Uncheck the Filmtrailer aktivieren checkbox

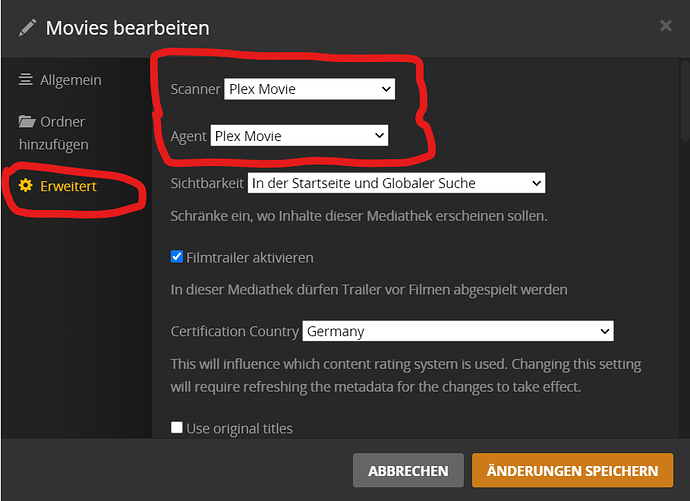click(177, 256)
